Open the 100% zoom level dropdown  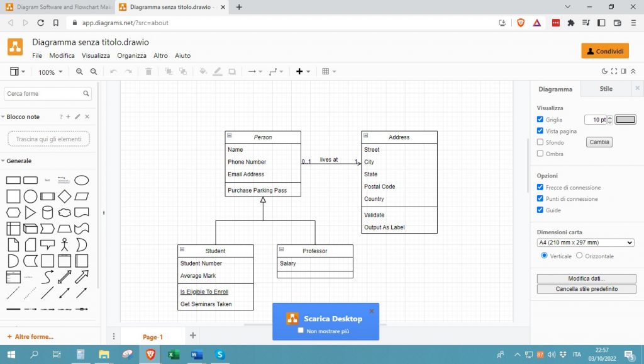click(50, 72)
